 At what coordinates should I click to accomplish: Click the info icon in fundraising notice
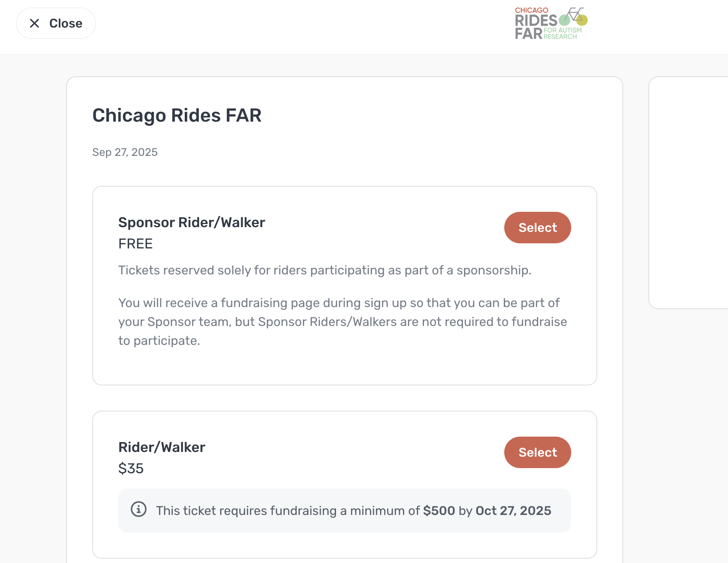139,509
